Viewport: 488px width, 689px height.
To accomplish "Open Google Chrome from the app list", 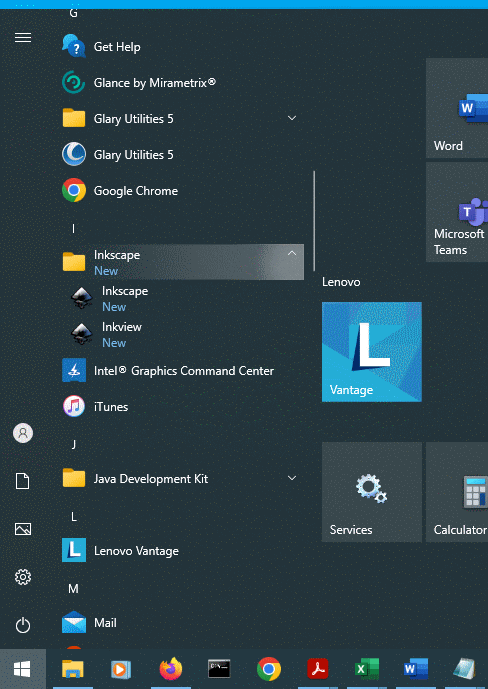I will pos(182,191).
